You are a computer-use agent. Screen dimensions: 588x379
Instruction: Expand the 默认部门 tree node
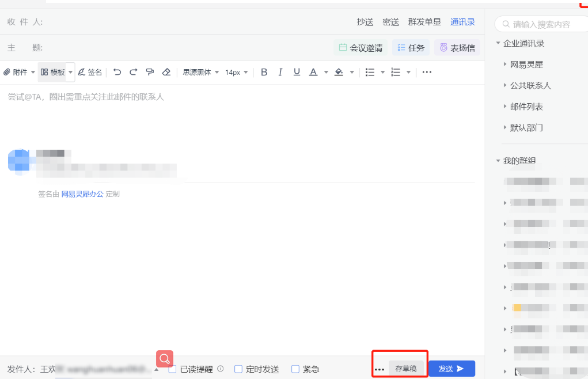(x=505, y=127)
